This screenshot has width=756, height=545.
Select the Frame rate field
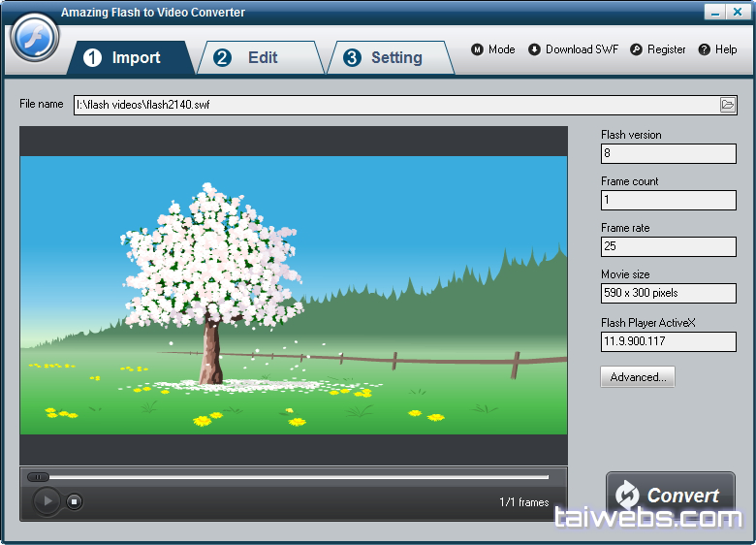pyautogui.click(x=668, y=246)
